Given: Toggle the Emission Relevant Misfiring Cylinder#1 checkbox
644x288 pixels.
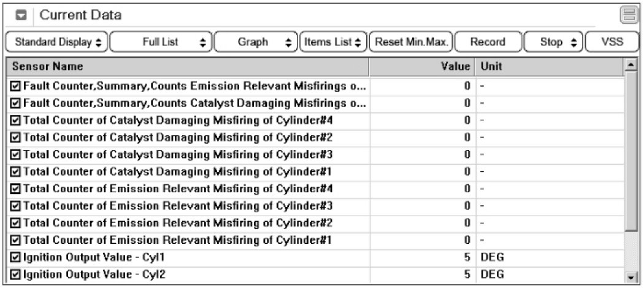Looking at the screenshot, I should [15, 239].
